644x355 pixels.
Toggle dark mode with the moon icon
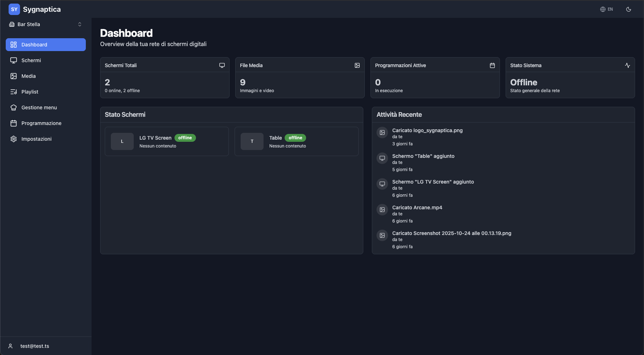[x=629, y=9]
